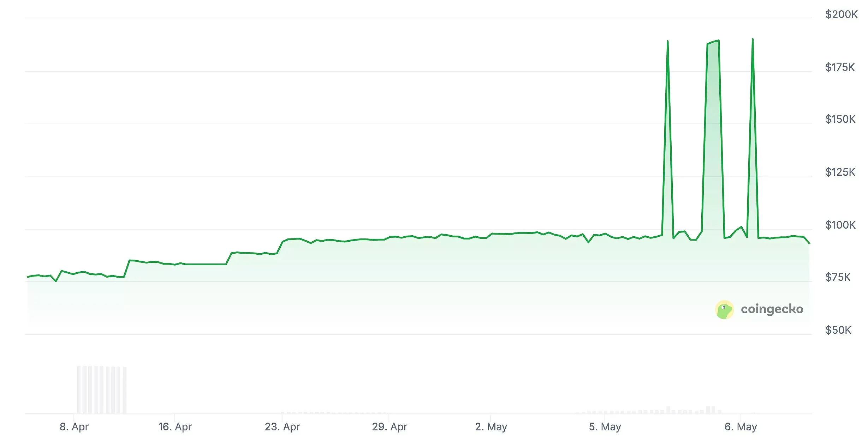
Task: Select the 8. Apr date label
Action: (x=74, y=426)
